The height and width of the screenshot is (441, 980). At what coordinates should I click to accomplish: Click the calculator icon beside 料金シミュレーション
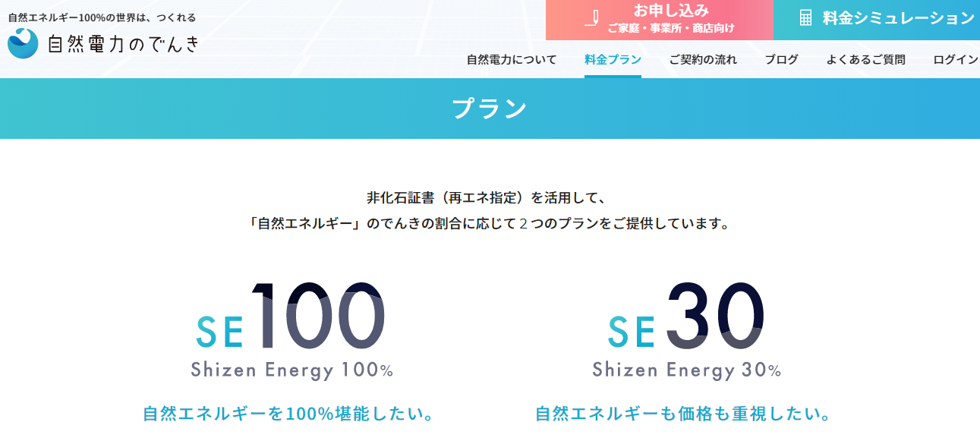click(805, 18)
